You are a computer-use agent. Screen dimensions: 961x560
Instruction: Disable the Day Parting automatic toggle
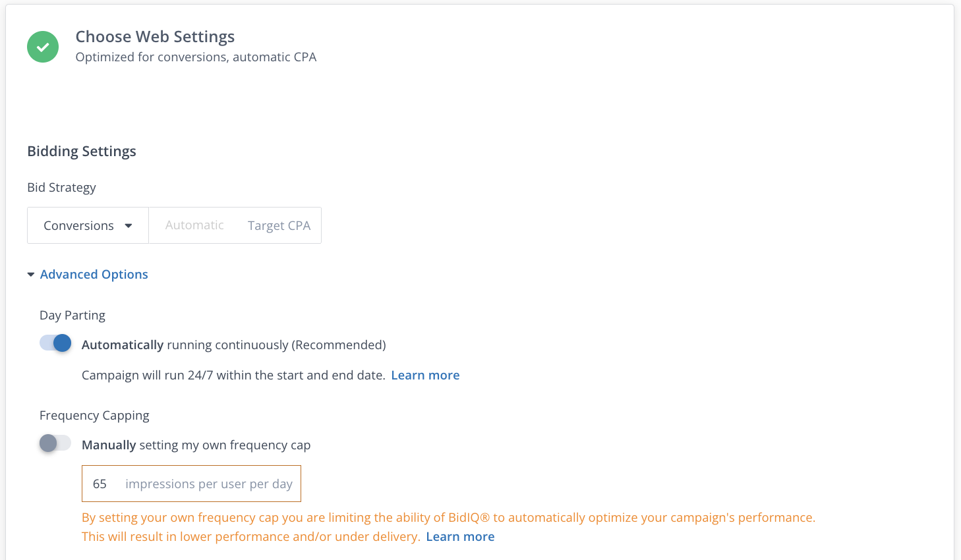pos(56,343)
